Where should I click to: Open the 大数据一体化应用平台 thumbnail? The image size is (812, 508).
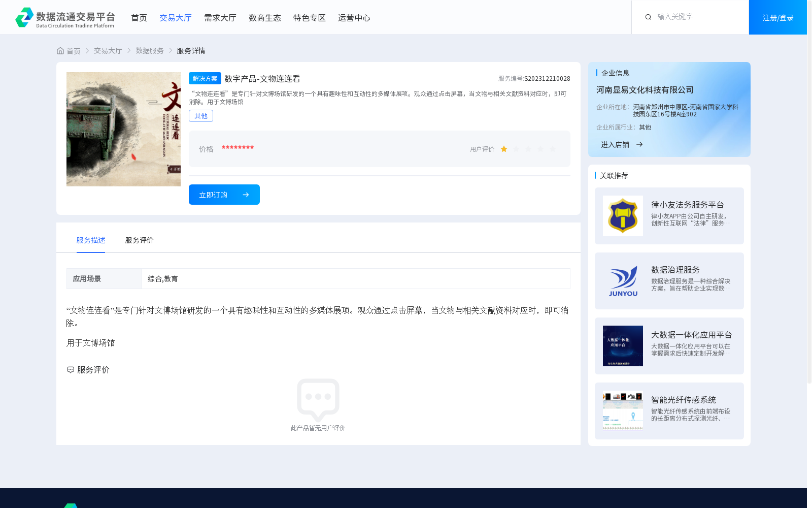(x=623, y=346)
